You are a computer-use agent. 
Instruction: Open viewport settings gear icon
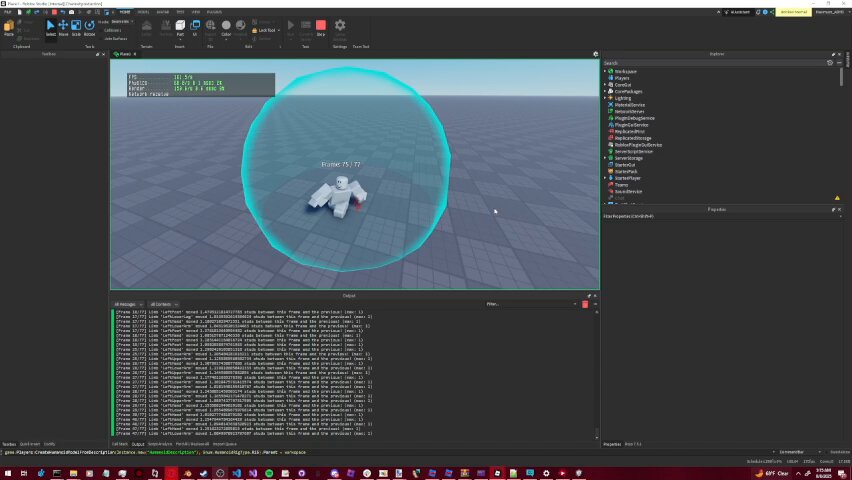tap(596, 54)
